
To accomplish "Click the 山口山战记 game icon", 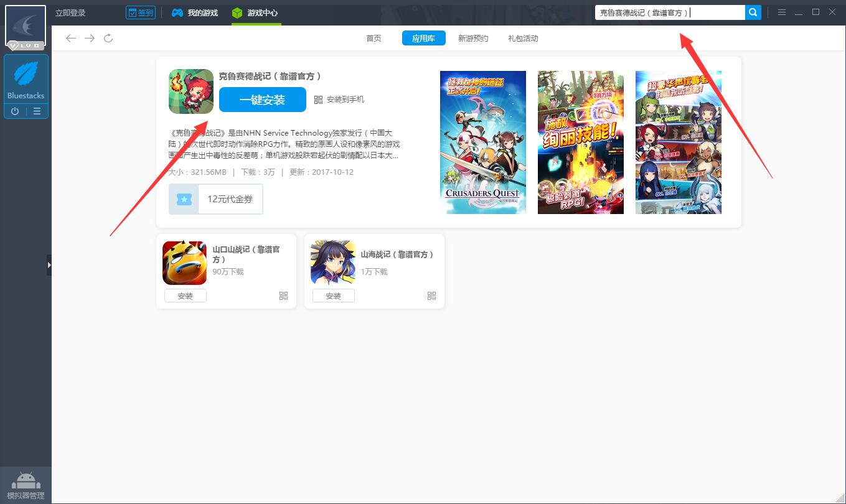I will (185, 263).
